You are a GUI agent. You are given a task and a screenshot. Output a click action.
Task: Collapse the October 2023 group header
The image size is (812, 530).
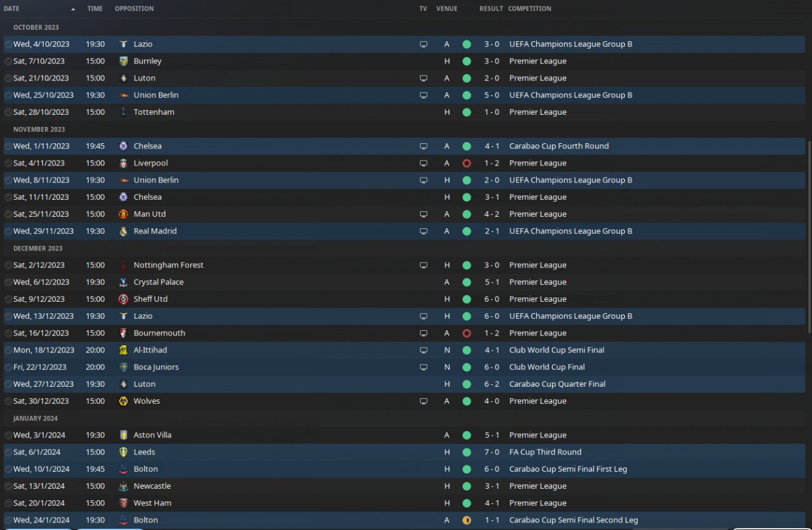[36, 27]
